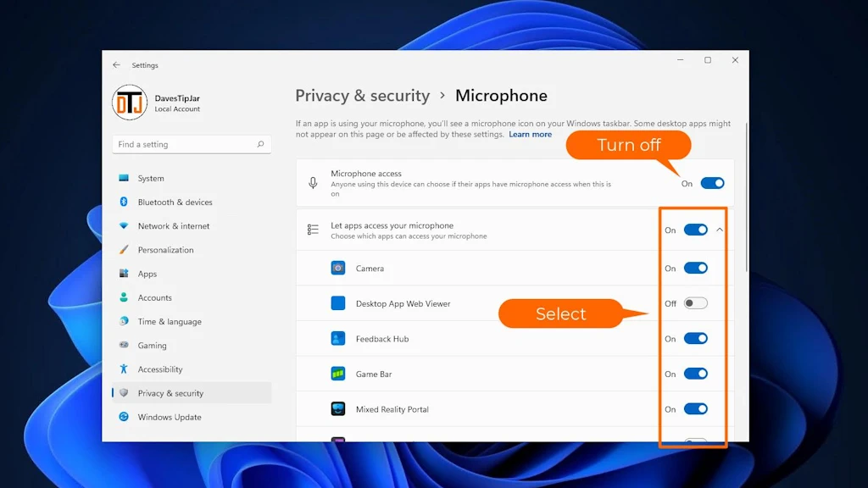
Task: Click 'Let apps access your microphone' text
Action: 392,225
